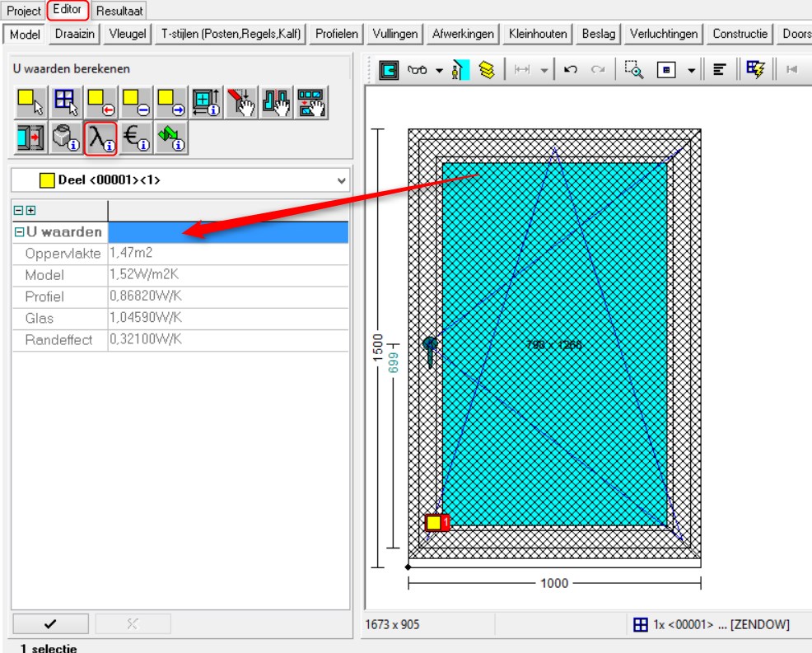Click the Randeffect value 0,32100W/K
Screen dimensions: 812x653
point(146,340)
